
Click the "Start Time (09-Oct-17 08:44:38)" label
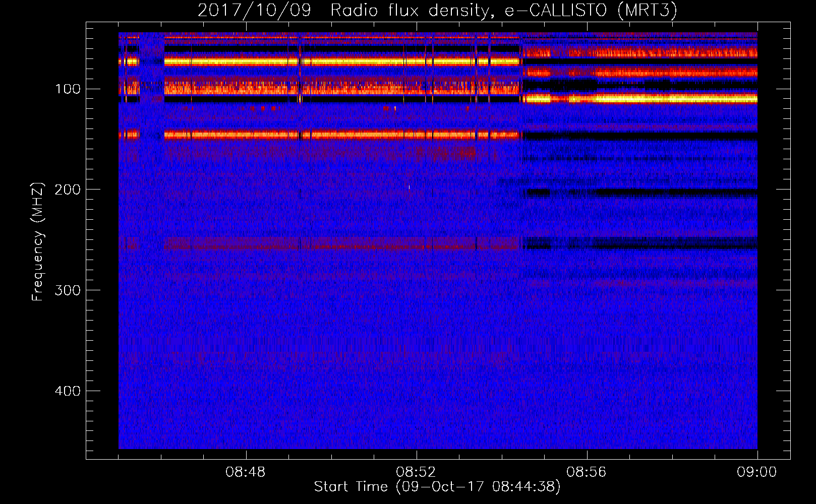click(x=437, y=487)
